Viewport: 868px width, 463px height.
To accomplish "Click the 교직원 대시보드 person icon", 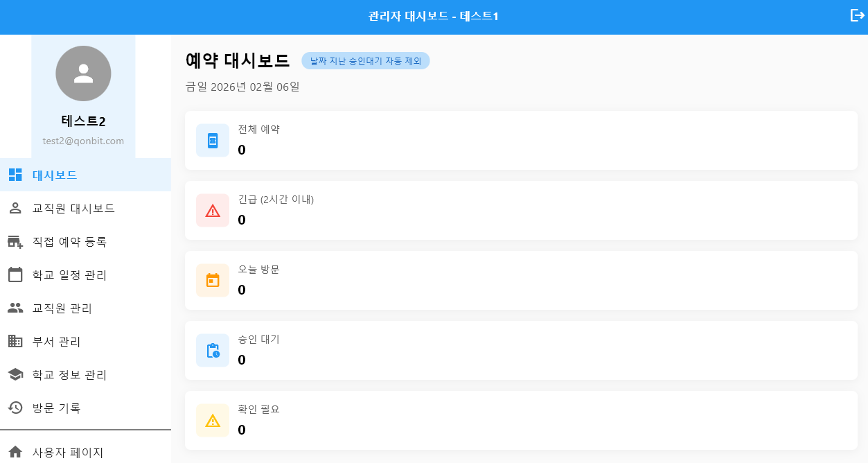I will [15, 208].
